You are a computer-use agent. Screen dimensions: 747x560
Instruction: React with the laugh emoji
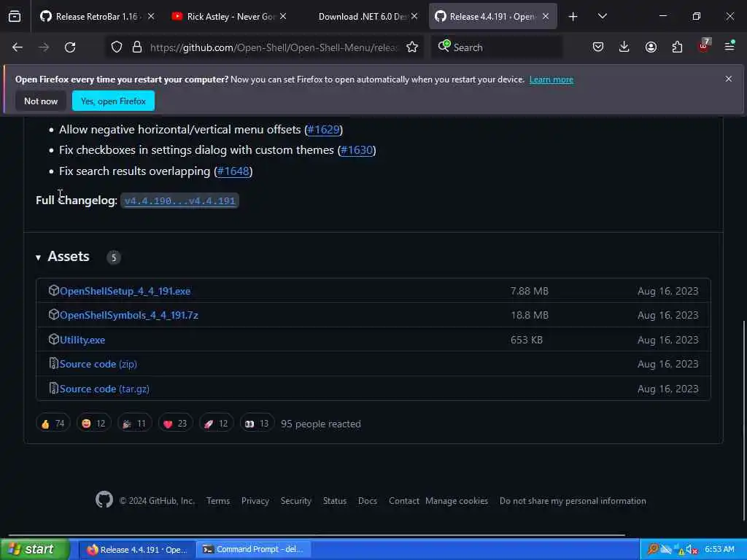click(x=94, y=424)
